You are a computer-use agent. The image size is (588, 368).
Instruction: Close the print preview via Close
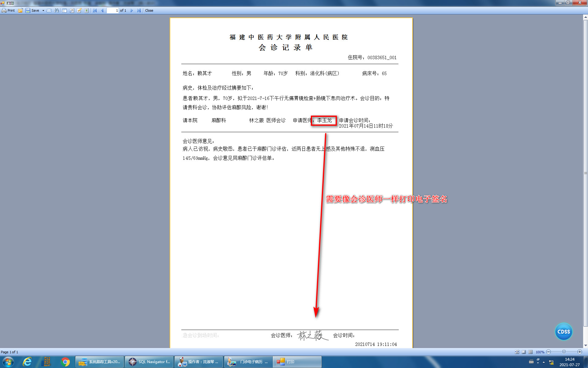149,10
